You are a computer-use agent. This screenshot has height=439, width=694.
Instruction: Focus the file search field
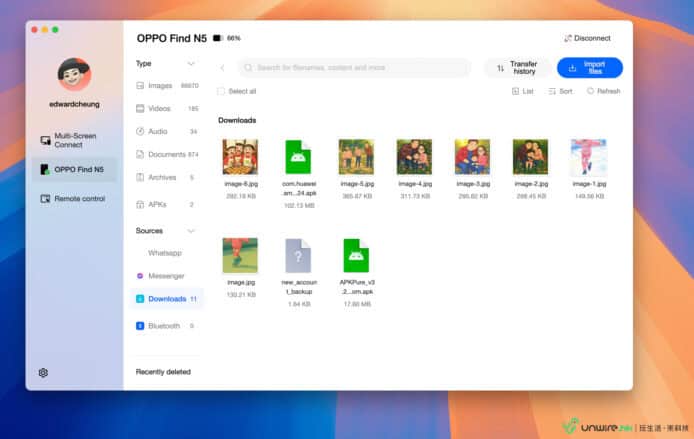355,68
